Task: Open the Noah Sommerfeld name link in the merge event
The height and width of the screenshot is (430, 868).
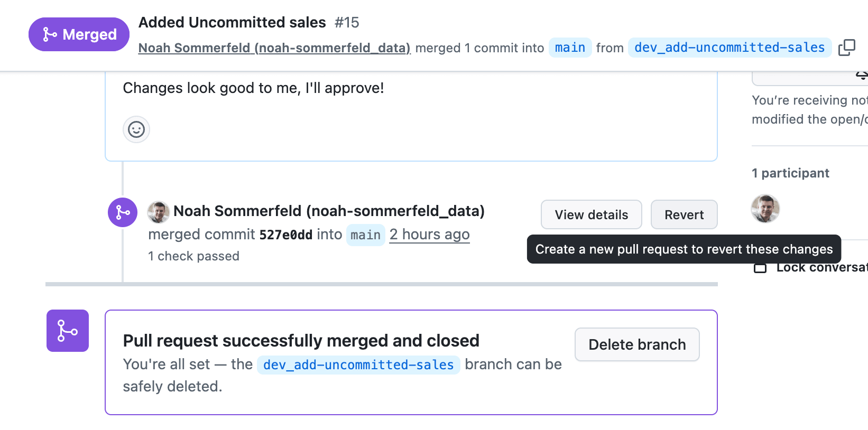Action: 329,211
